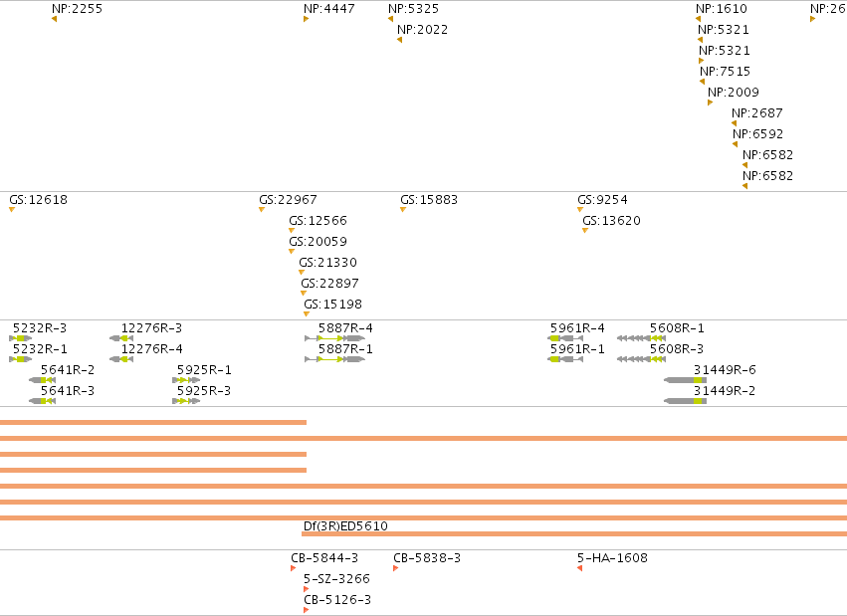
Task: Select the 5608R-3 arrow glyph
Action: (x=641, y=359)
